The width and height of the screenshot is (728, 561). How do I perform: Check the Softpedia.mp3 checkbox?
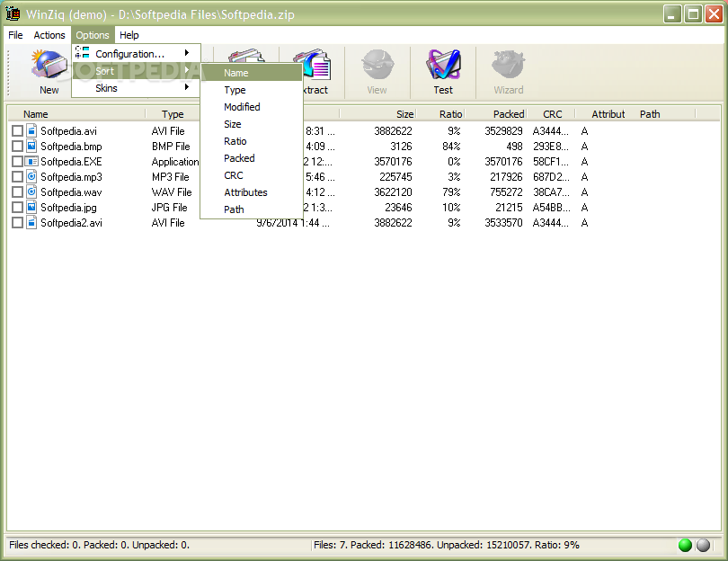17,177
